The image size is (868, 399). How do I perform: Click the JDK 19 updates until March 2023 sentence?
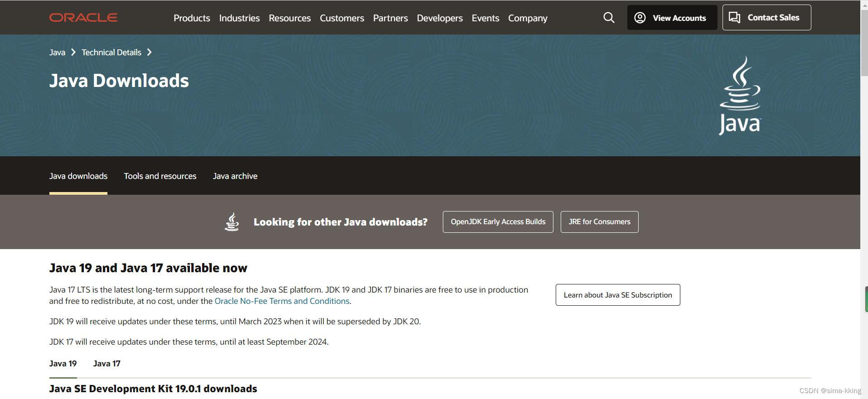[235, 322]
